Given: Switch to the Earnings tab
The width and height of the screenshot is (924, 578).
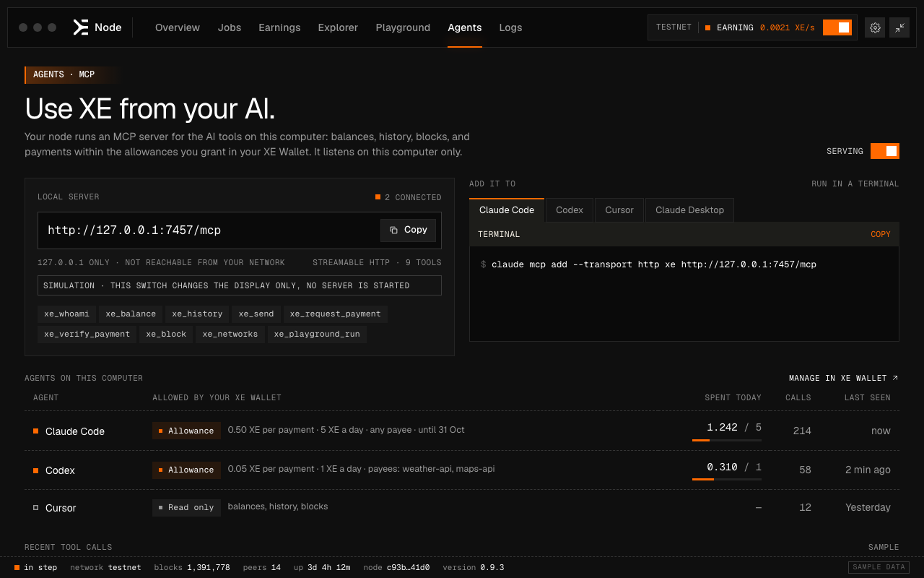Looking at the screenshot, I should click(279, 27).
